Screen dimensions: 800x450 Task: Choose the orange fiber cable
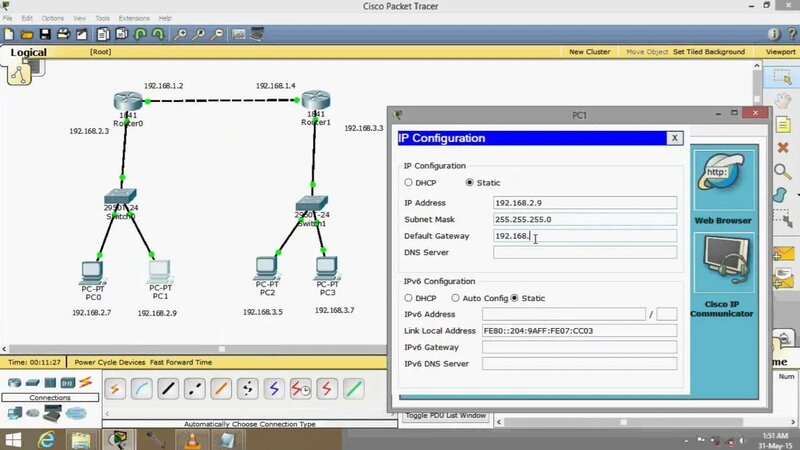click(221, 389)
